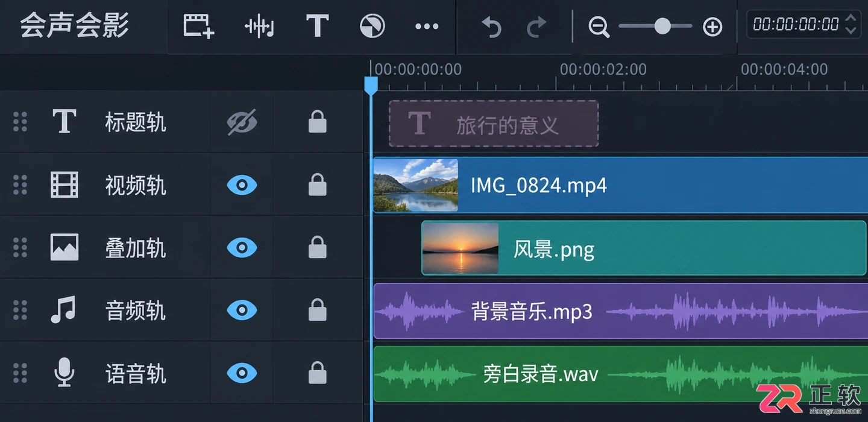
Task: Toggle visibility of the 语音轨 track
Action: click(242, 373)
